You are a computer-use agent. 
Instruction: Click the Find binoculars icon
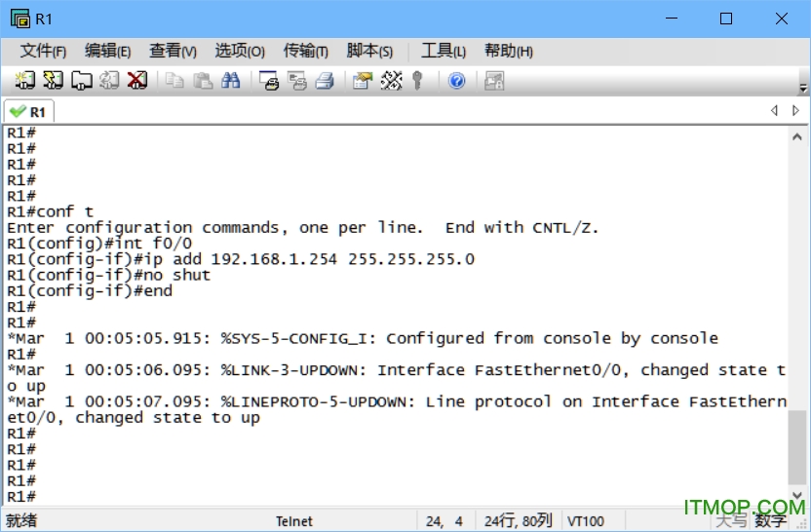click(x=231, y=81)
